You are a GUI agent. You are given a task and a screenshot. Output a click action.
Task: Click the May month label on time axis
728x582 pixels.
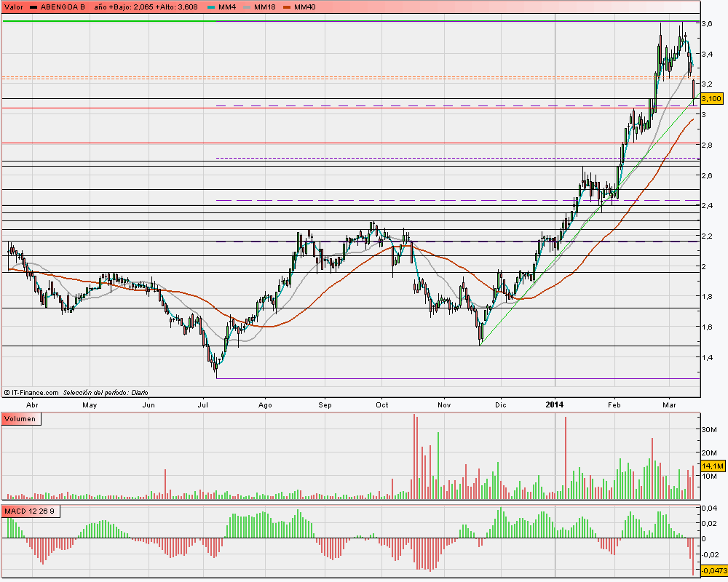[90, 405]
